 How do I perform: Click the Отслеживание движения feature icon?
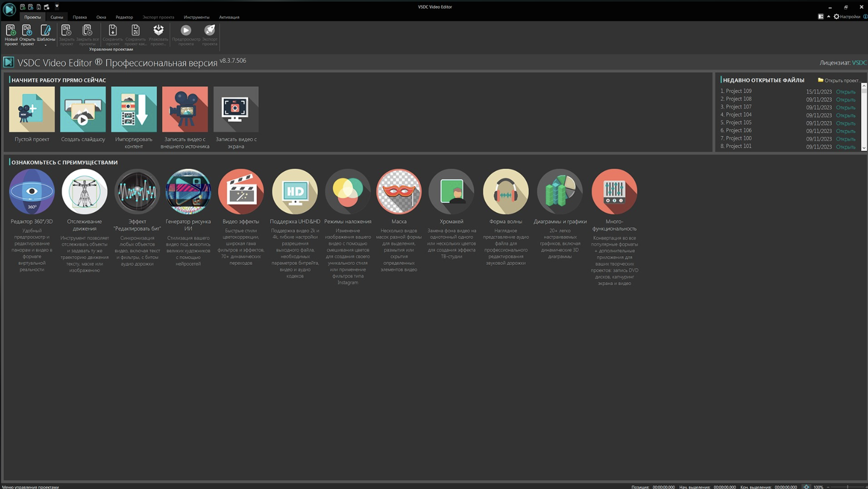click(x=85, y=192)
